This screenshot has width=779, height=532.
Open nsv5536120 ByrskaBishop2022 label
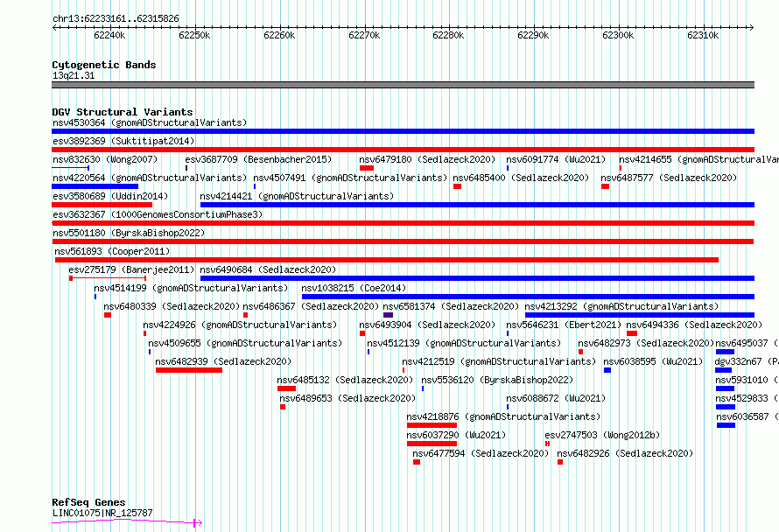point(497,380)
